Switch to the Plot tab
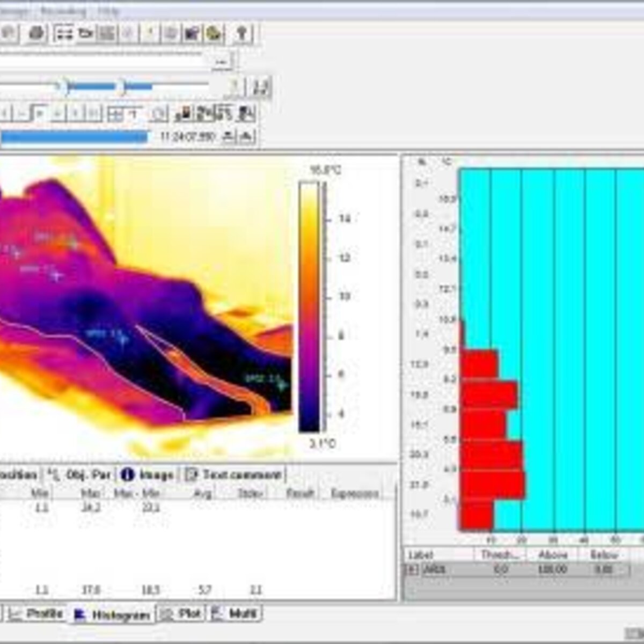This screenshot has width=644, height=644. [182, 613]
